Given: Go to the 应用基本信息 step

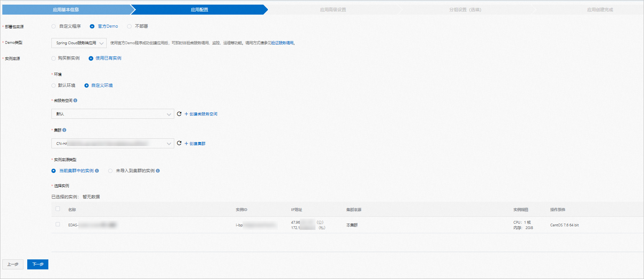Looking at the screenshot, I should point(66,10).
